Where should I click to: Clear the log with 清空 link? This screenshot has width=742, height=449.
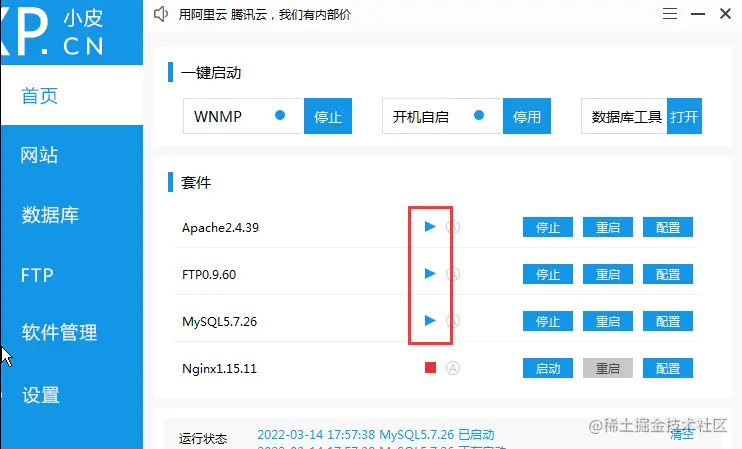point(682,433)
